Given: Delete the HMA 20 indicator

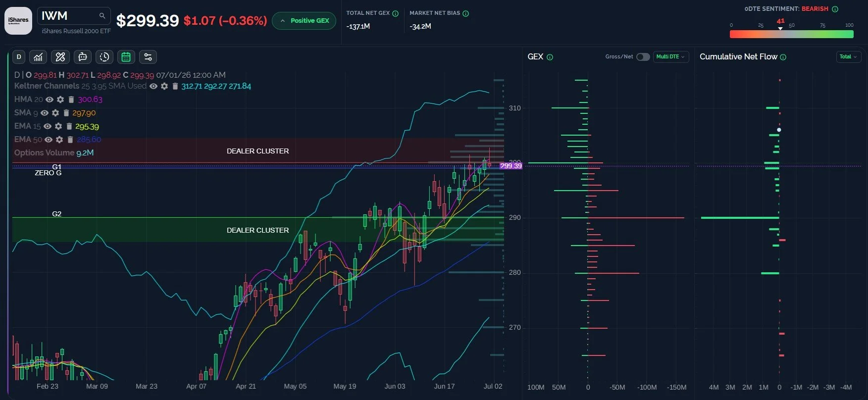Looking at the screenshot, I should (71, 100).
